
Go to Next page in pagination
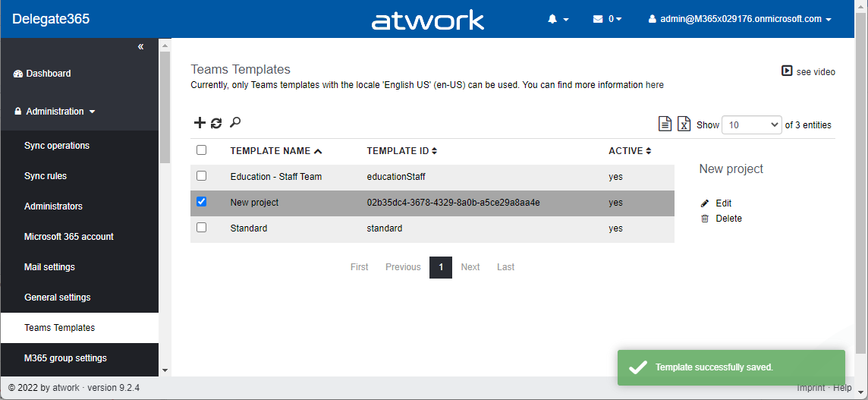pyautogui.click(x=470, y=267)
